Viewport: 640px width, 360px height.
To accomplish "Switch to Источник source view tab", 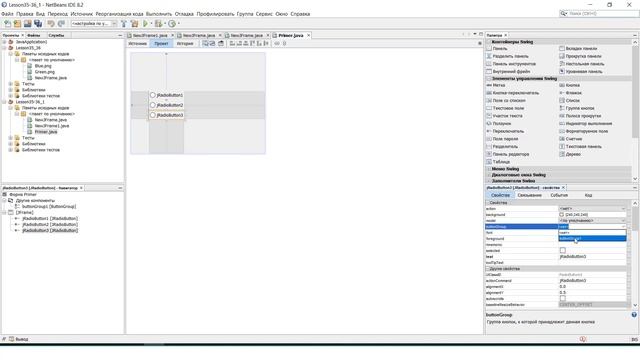I will click(x=138, y=43).
